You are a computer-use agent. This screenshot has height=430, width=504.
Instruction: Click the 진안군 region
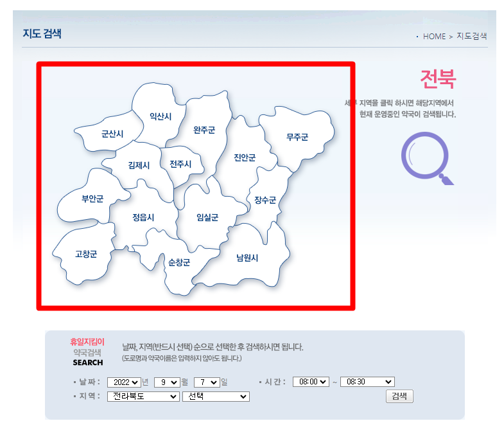pyautogui.click(x=245, y=157)
